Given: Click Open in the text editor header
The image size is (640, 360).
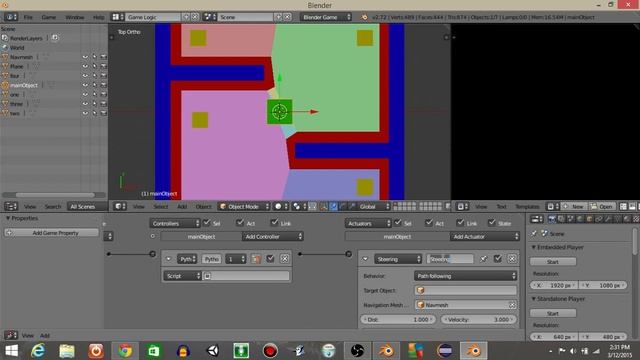Looking at the screenshot, I should (x=602, y=207).
